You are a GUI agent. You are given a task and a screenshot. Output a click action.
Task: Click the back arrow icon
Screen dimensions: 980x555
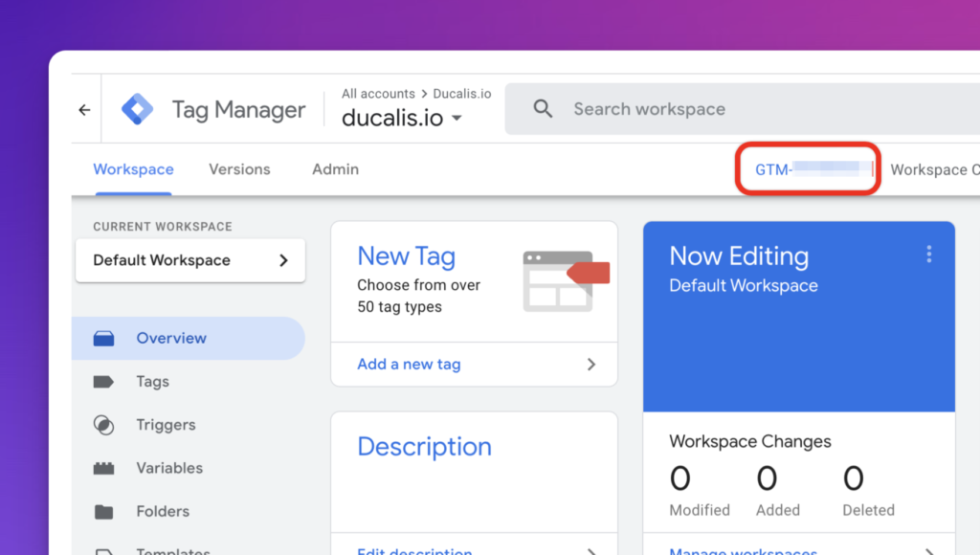84,110
